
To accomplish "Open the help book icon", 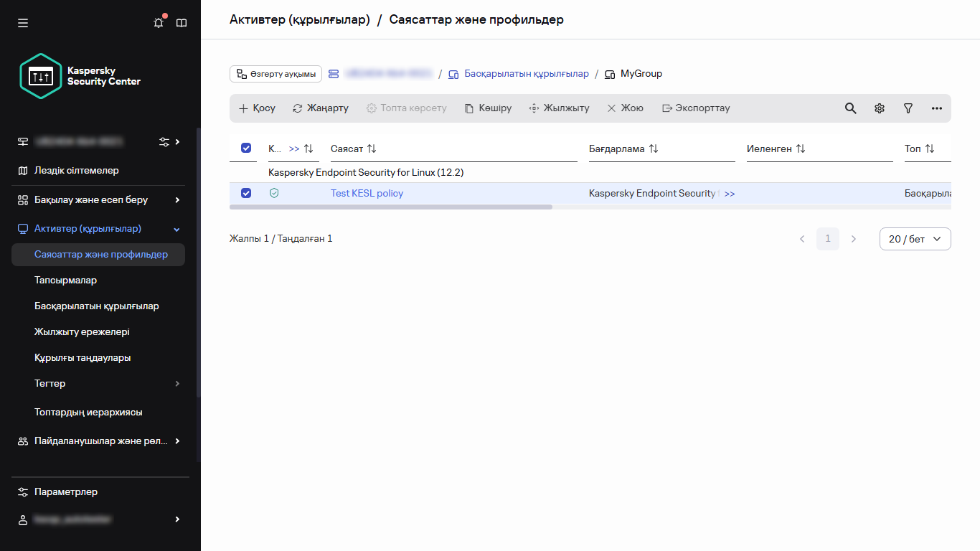I will (182, 23).
